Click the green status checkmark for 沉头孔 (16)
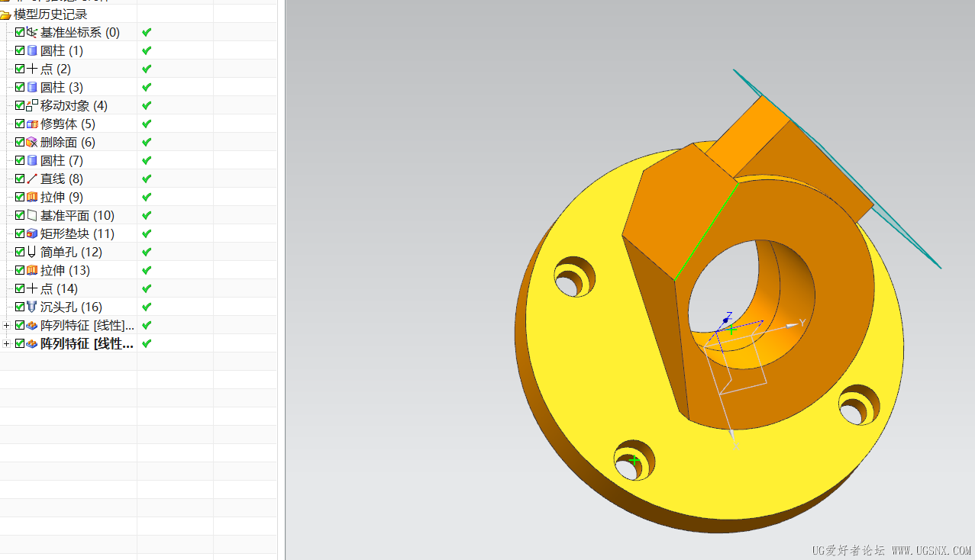This screenshot has height=560, width=975. (x=147, y=307)
